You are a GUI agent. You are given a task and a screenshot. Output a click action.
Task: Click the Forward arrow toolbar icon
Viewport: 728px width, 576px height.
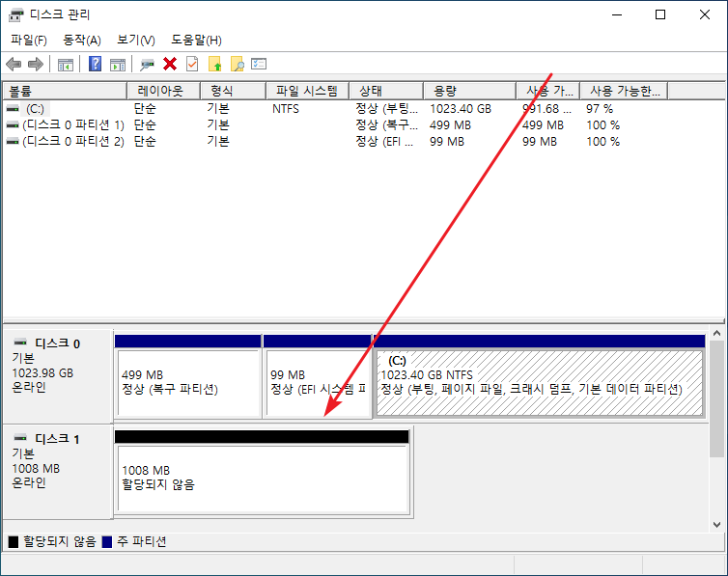coord(36,64)
